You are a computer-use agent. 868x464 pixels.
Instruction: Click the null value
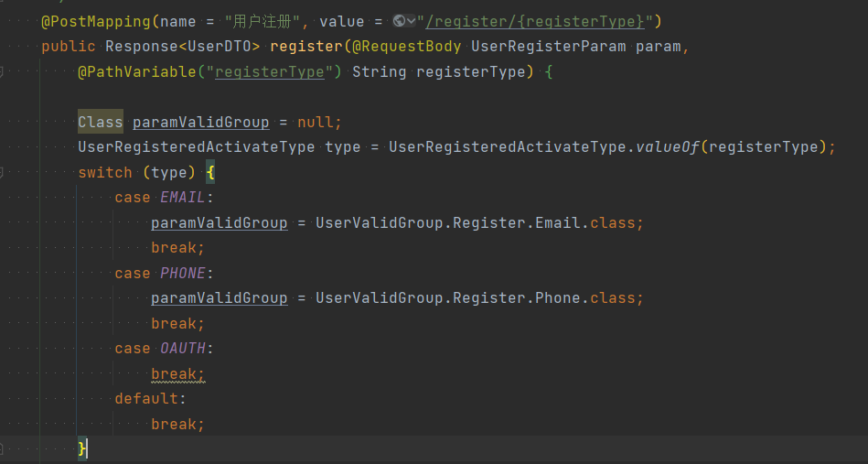(315, 123)
